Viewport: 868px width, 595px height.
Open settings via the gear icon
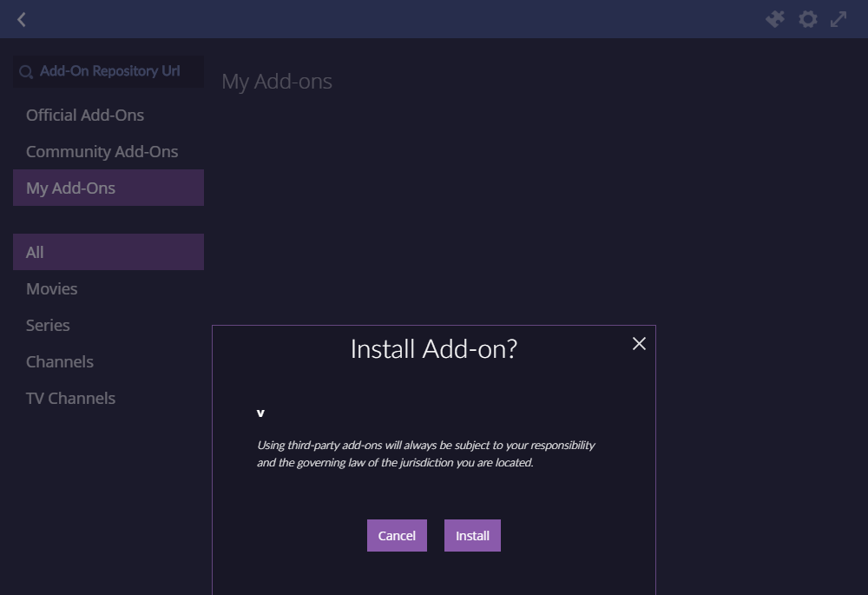pyautogui.click(x=807, y=19)
